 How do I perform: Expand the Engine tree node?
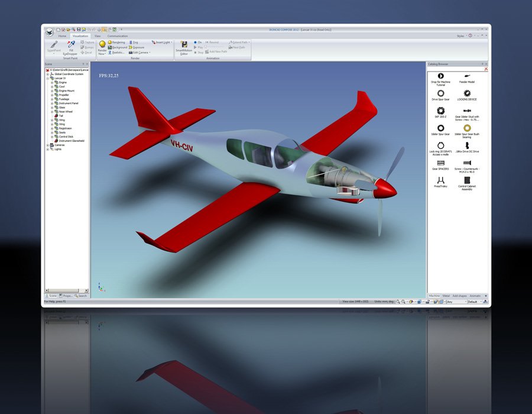52,82
